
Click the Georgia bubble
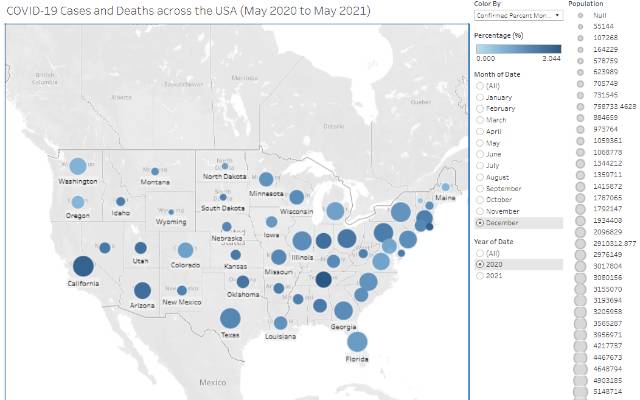tap(343, 310)
